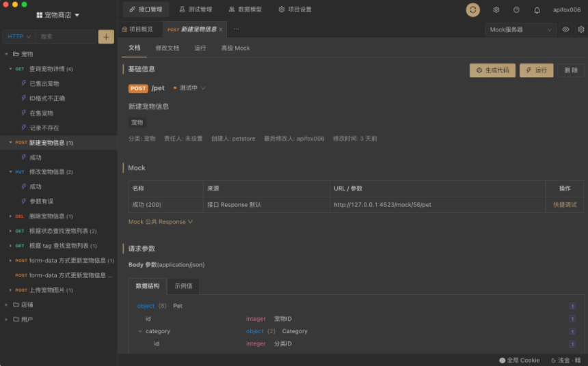588x366 pixels.
Task: Open environment settings gear beside eye icon
Action: (x=581, y=29)
